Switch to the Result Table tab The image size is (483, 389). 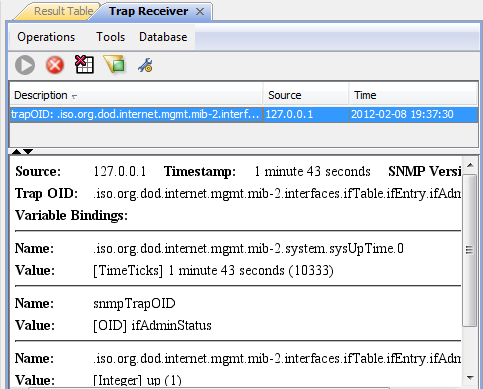click(64, 11)
